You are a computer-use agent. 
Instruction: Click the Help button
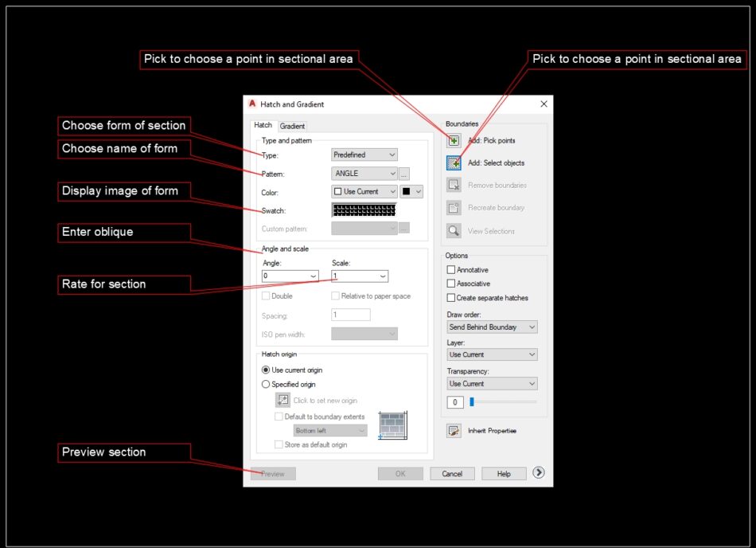pyautogui.click(x=504, y=473)
